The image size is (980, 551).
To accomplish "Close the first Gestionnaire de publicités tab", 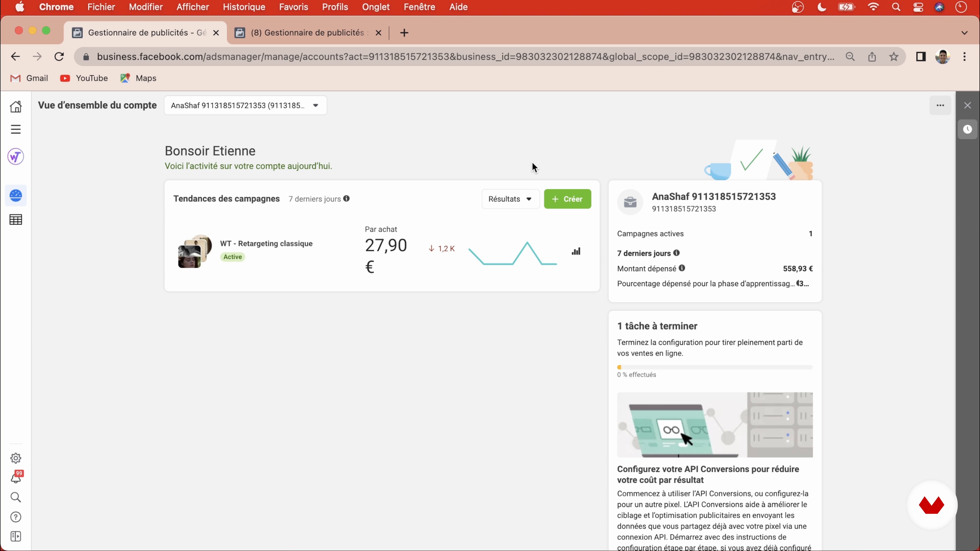I will [216, 33].
